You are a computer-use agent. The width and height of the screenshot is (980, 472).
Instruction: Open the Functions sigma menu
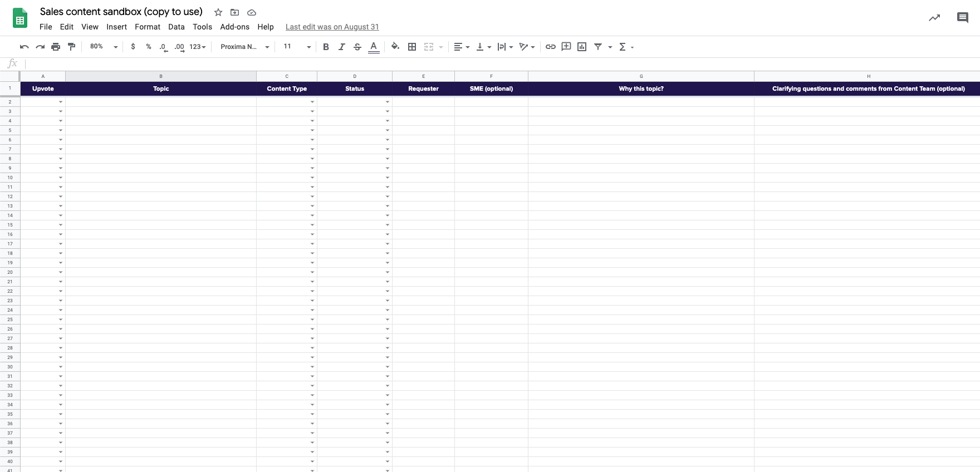[x=626, y=47]
